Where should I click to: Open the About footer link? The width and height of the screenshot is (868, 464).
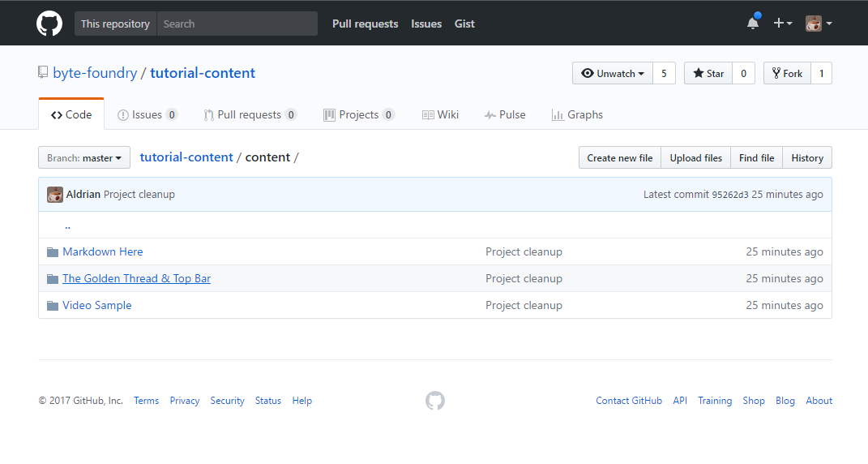819,401
